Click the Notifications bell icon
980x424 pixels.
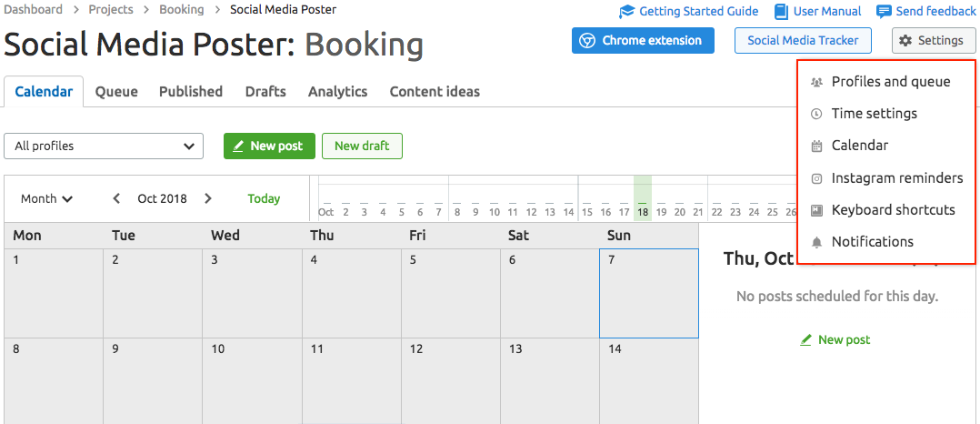pyautogui.click(x=816, y=242)
